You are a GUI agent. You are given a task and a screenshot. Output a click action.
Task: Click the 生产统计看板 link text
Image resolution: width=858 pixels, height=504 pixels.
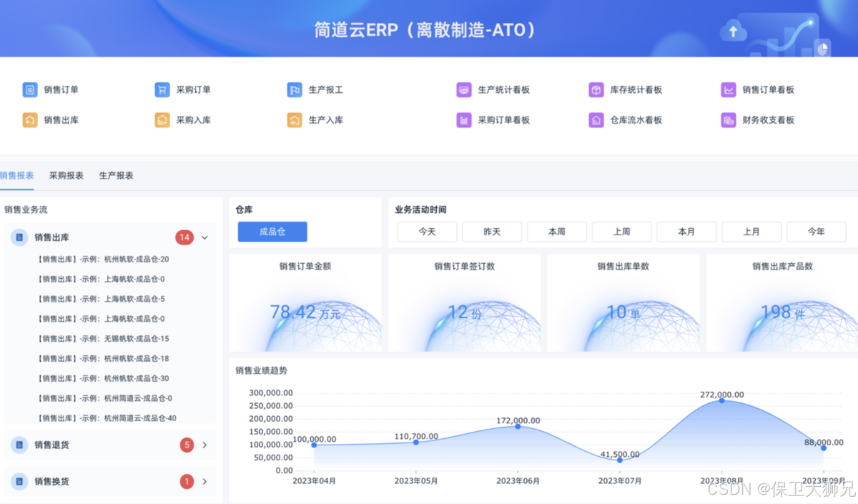tap(504, 90)
